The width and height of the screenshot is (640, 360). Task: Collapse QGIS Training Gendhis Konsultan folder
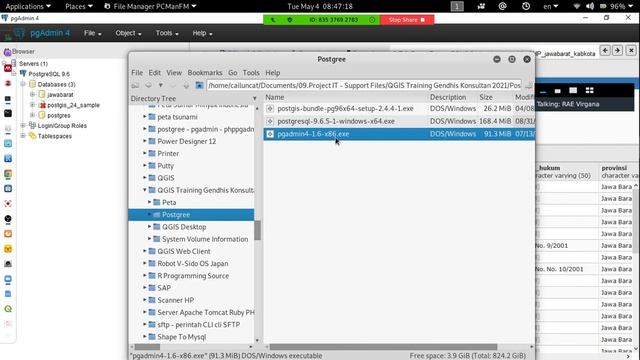(144, 190)
